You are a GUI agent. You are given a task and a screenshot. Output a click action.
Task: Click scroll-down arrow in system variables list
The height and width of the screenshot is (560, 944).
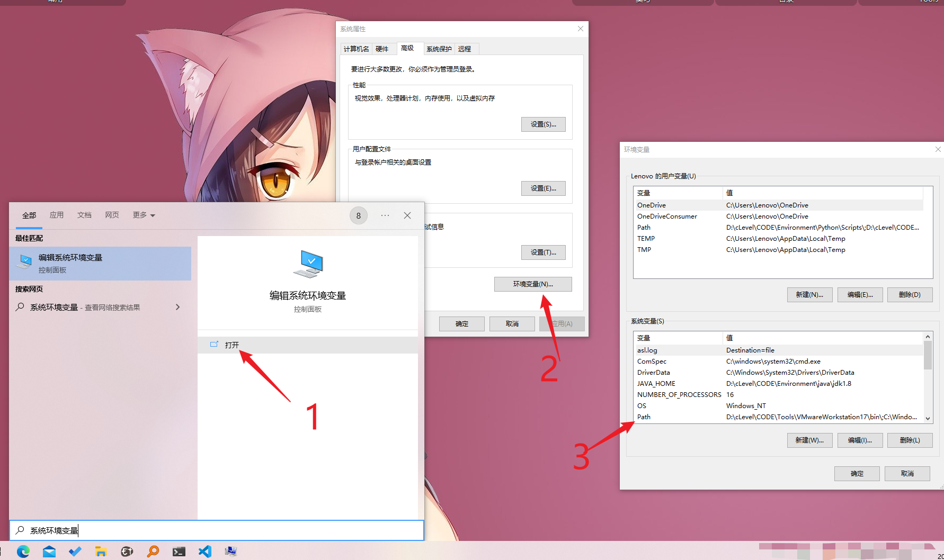[x=928, y=418]
